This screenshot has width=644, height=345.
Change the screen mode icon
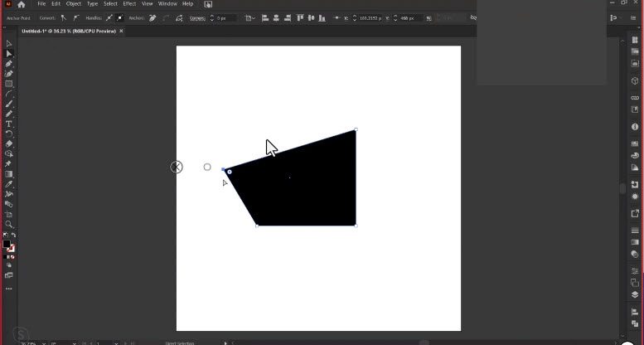(8, 275)
